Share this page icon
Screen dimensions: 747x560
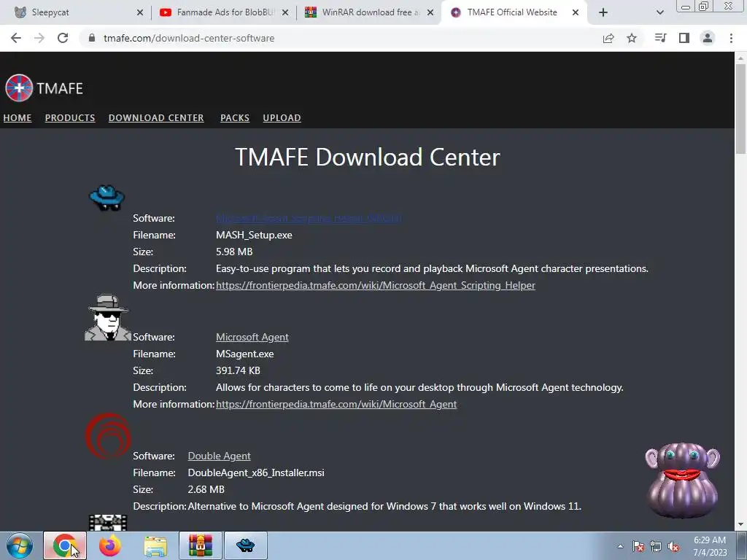(608, 38)
